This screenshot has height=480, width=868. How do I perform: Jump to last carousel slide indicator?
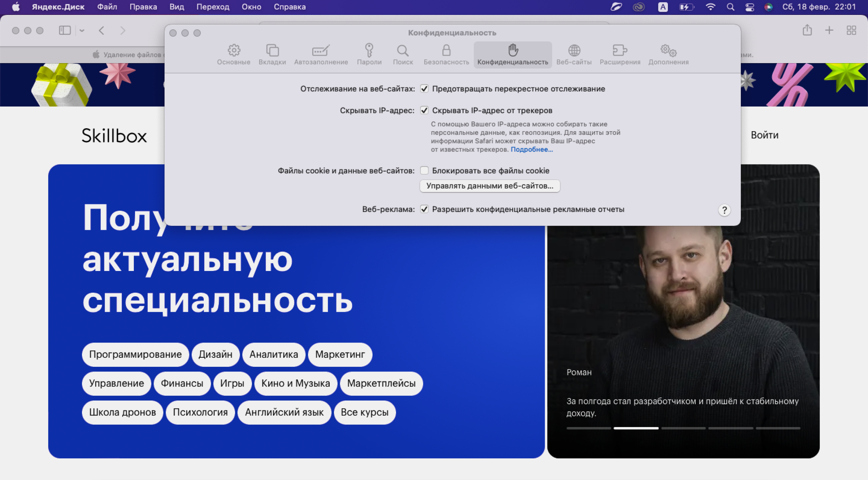778,428
